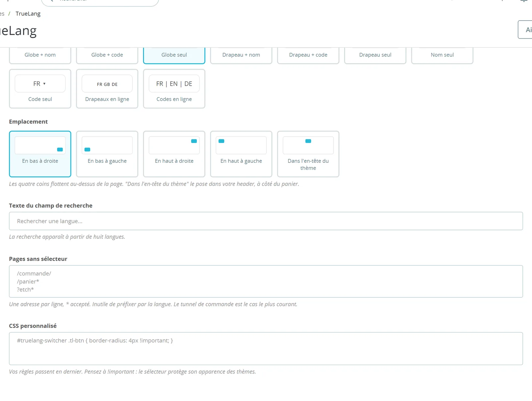
Task: Choose the 'Drapeaux en ligne' style card
Action: pos(107,89)
